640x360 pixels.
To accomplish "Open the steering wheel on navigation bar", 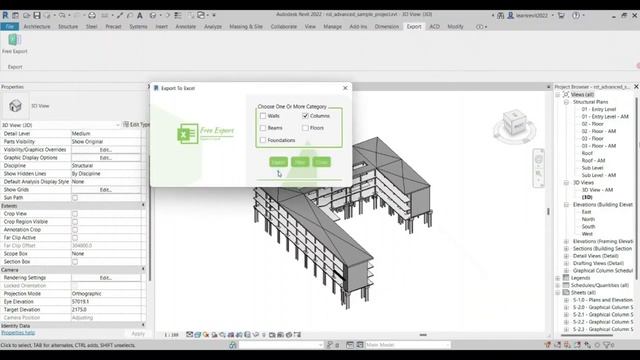I will tap(539, 160).
